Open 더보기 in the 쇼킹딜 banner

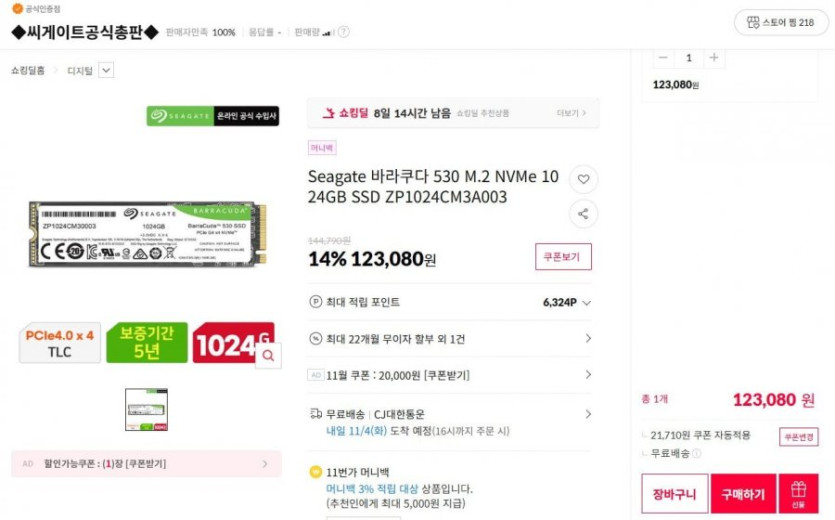[x=571, y=113]
